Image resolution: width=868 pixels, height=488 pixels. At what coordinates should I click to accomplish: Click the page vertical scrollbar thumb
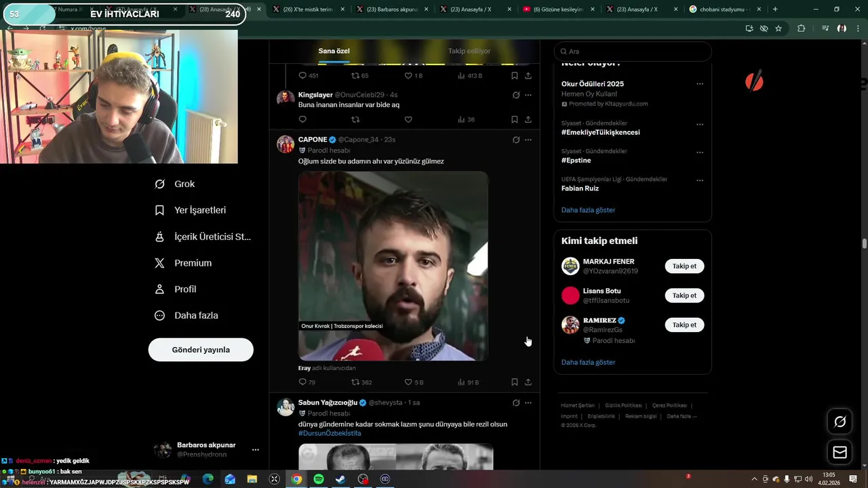click(865, 244)
